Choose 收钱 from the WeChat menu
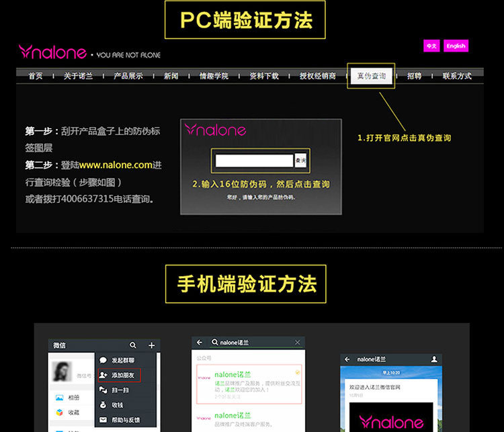The image size is (504, 432). click(126, 405)
